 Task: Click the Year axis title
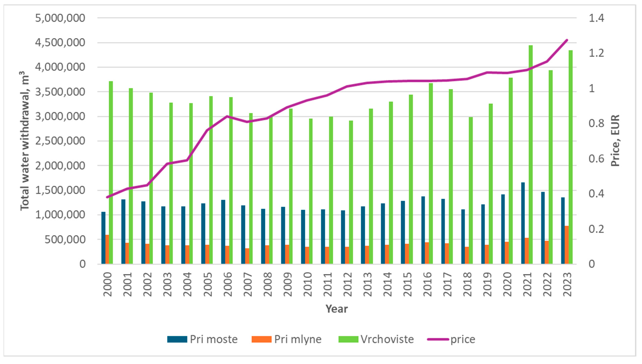[x=336, y=309]
